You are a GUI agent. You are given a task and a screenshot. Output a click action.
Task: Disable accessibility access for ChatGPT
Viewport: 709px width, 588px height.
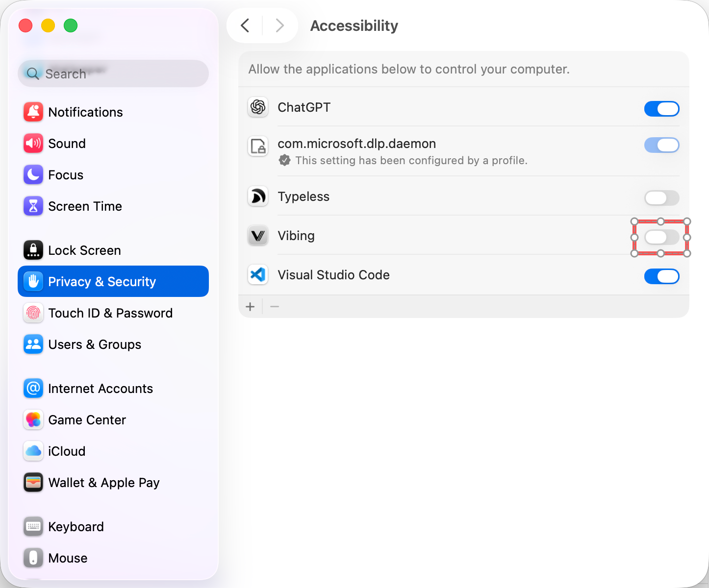click(661, 109)
